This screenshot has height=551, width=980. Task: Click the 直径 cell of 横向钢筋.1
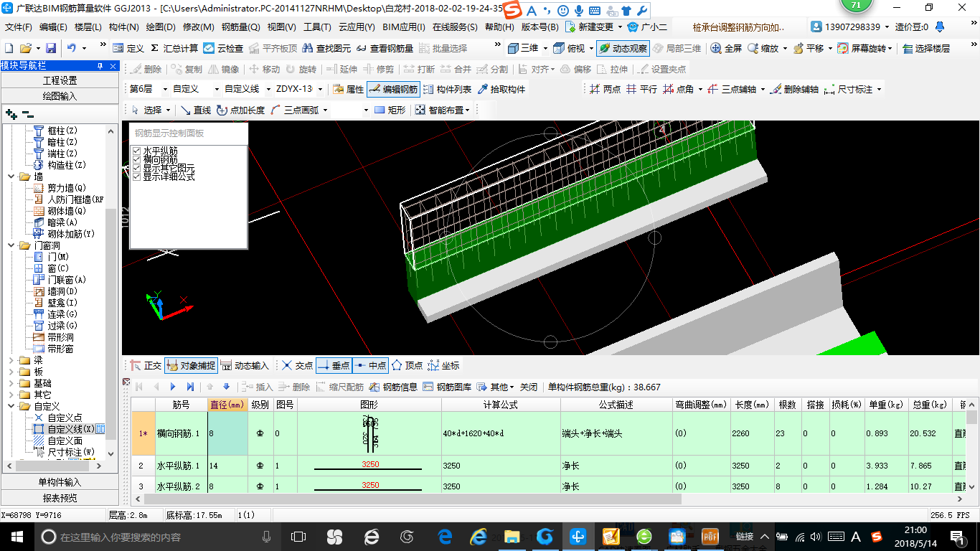[x=227, y=433]
